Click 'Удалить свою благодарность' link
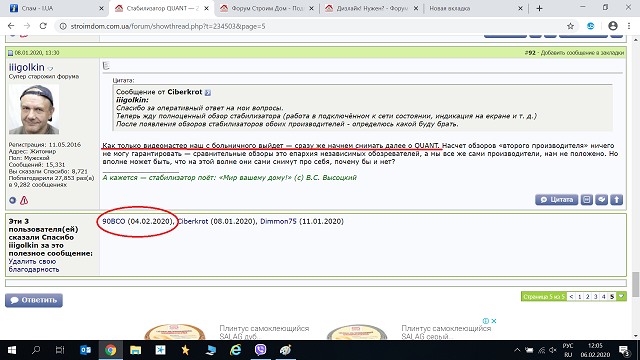 tap(33, 265)
